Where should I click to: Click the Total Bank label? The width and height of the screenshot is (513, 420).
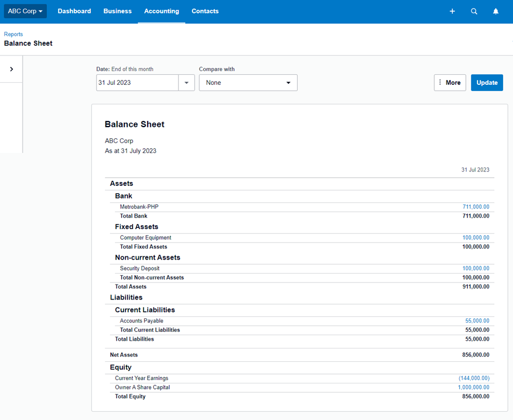point(134,216)
